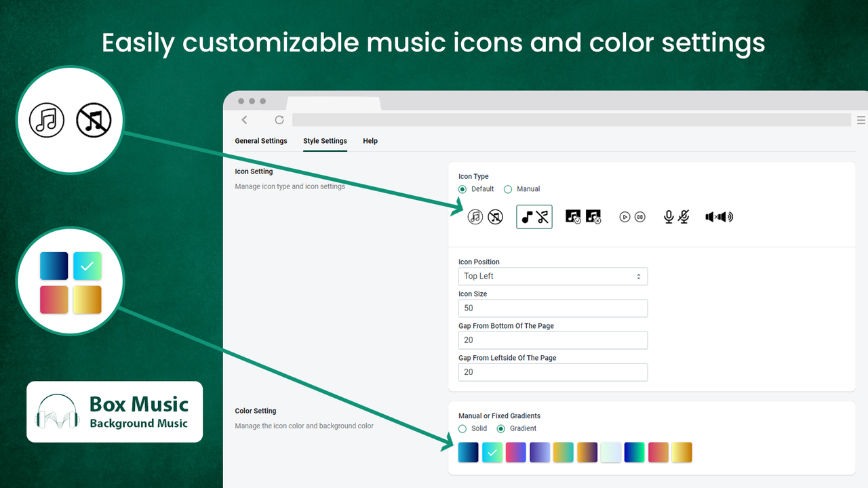Image resolution: width=868 pixels, height=488 pixels.
Task: Reload the page with the refresh icon
Action: (x=279, y=120)
